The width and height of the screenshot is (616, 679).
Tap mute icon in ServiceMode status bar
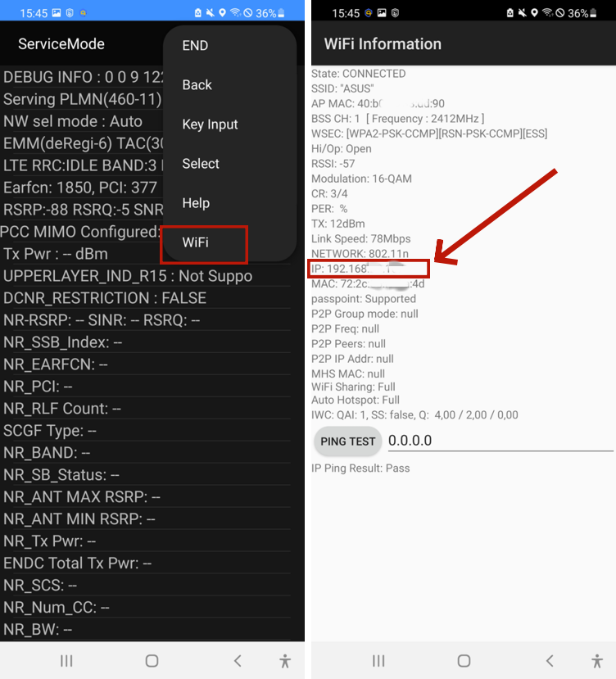click(210, 13)
